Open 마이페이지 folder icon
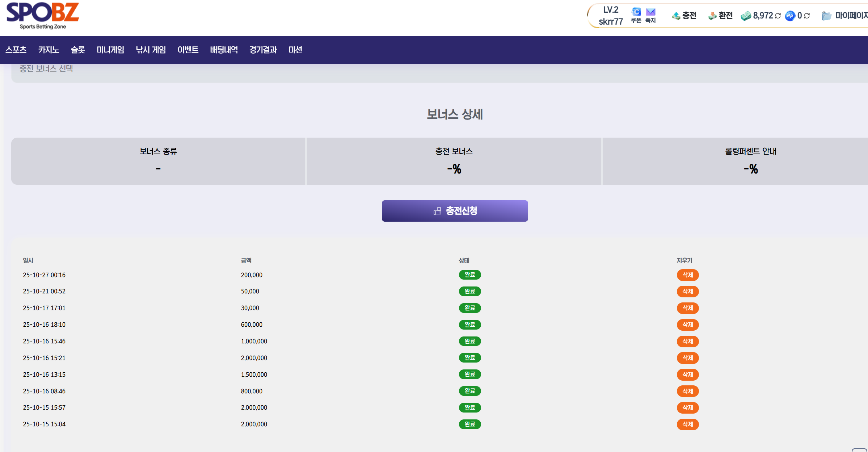The width and height of the screenshot is (868, 452). (826, 16)
